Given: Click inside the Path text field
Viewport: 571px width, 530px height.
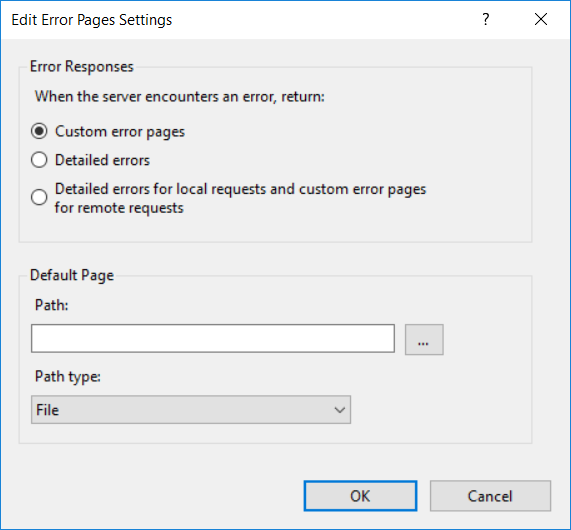Looking at the screenshot, I should pos(213,338).
